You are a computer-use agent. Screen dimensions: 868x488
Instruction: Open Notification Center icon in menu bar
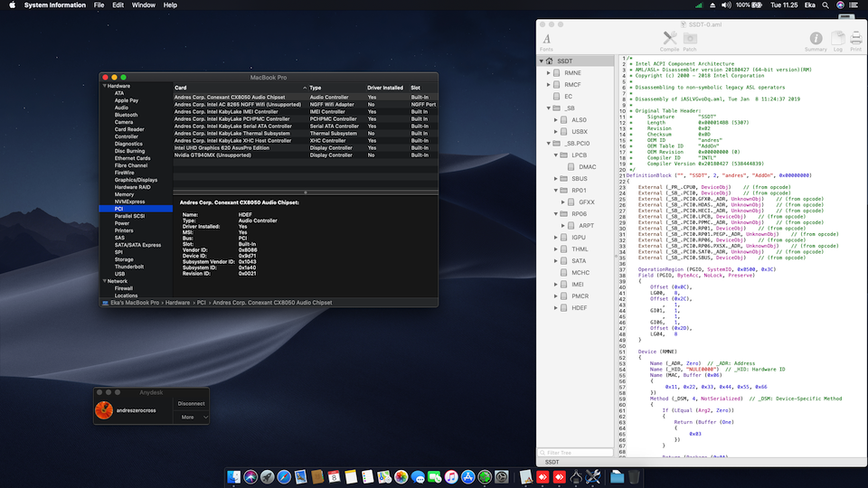click(854, 5)
